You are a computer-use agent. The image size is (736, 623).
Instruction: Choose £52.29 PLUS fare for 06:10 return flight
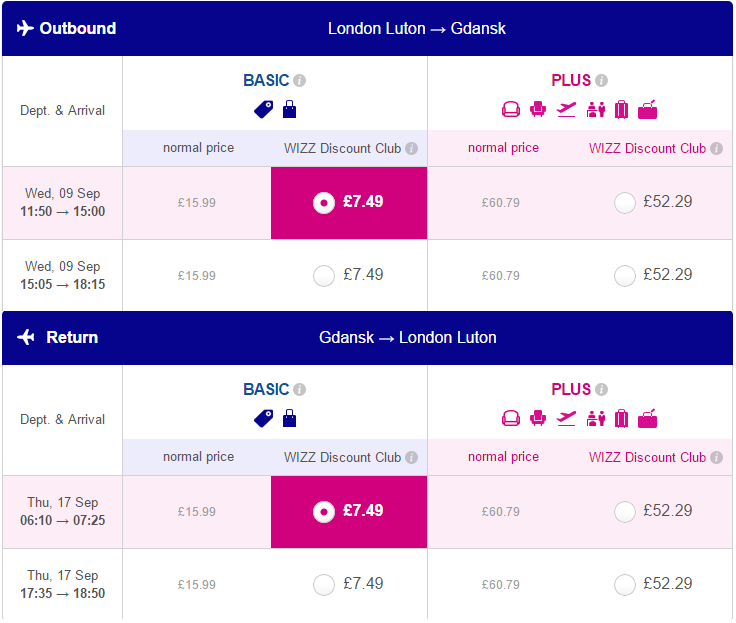click(625, 512)
